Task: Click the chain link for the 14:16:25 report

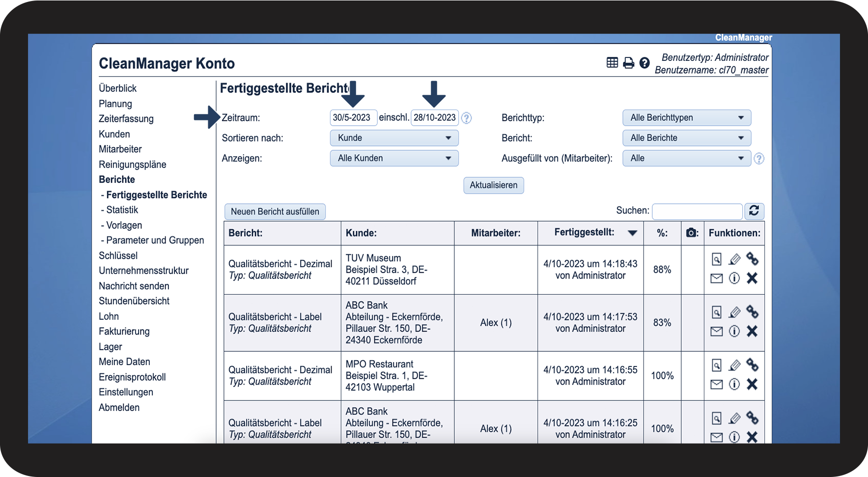Action: point(752,418)
